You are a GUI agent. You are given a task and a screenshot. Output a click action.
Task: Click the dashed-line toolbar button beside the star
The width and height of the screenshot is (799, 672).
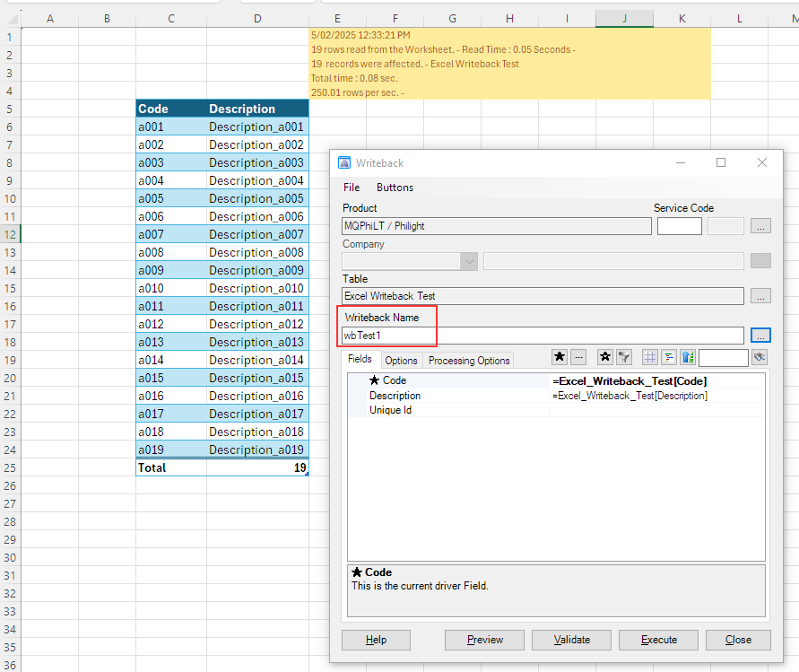point(578,357)
